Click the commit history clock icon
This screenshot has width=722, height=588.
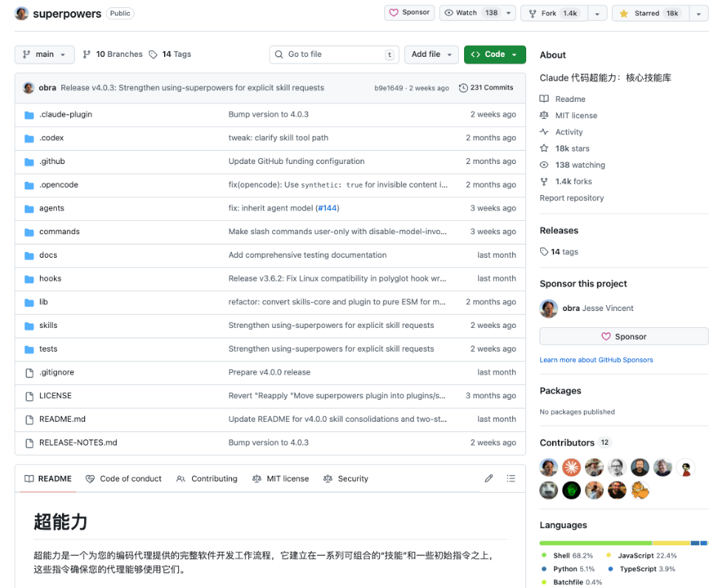463,88
